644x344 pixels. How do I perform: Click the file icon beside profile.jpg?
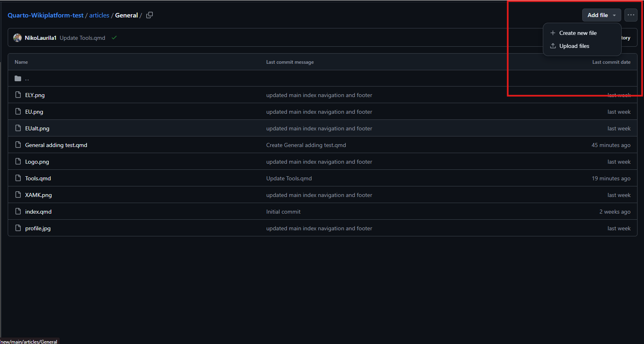pos(18,228)
